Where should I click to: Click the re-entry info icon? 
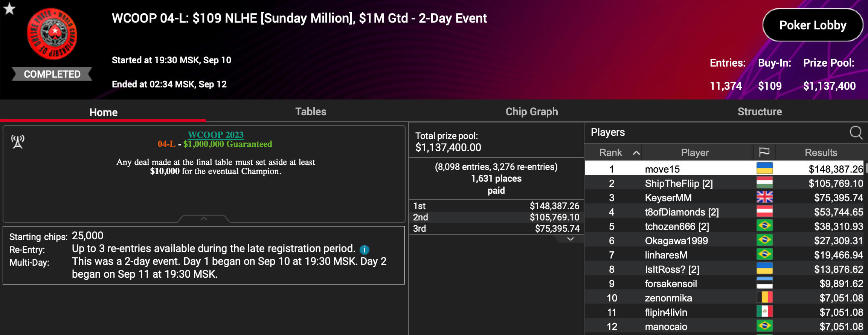pyautogui.click(x=364, y=249)
